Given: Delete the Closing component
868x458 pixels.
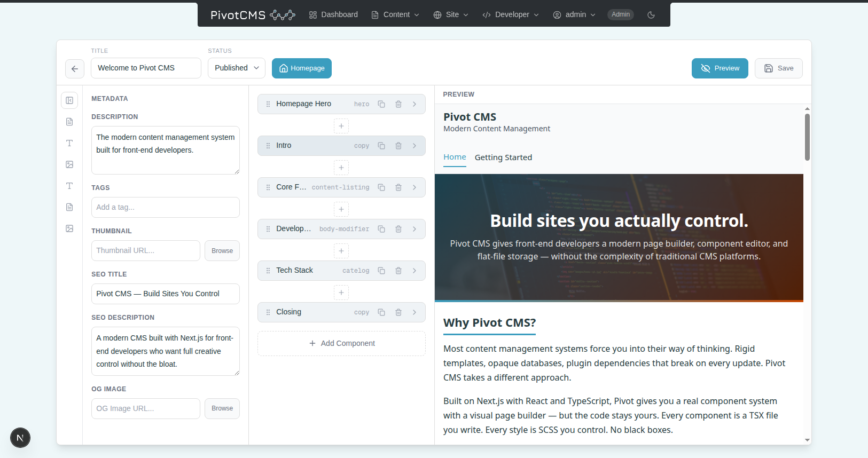Looking at the screenshot, I should pyautogui.click(x=398, y=312).
